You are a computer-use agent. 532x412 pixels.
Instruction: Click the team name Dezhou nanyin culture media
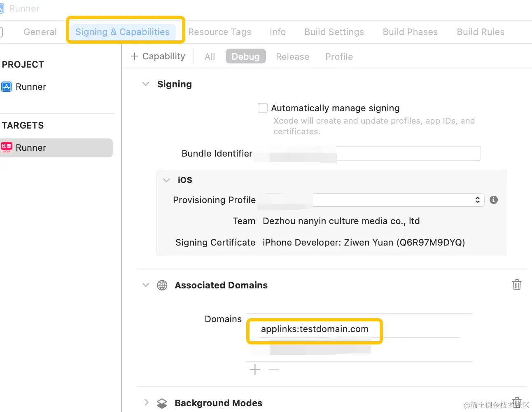click(341, 221)
